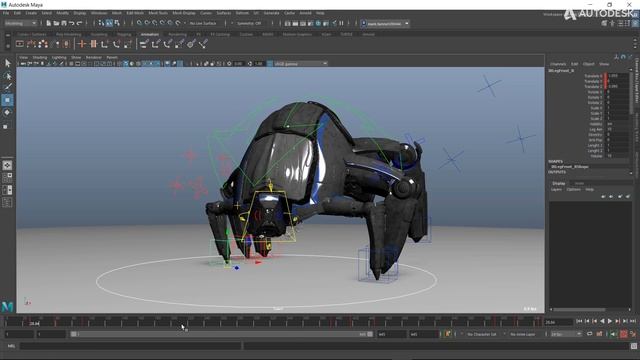Enable Select by Hierarchy mode
640x360 pixels.
coord(101,23)
